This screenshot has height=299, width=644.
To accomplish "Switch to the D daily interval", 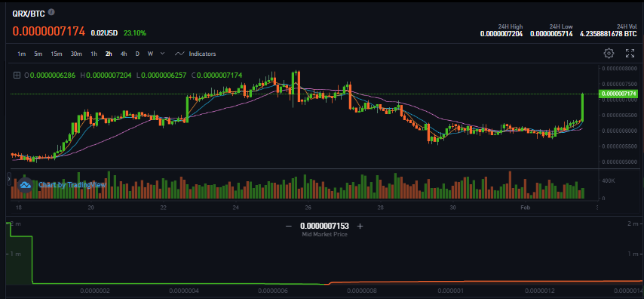I will [x=137, y=54].
